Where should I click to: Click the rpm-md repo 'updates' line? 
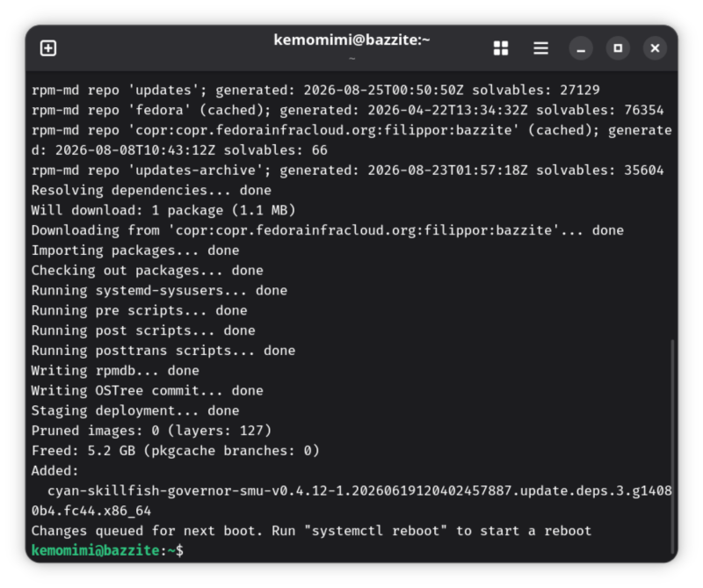click(315, 91)
